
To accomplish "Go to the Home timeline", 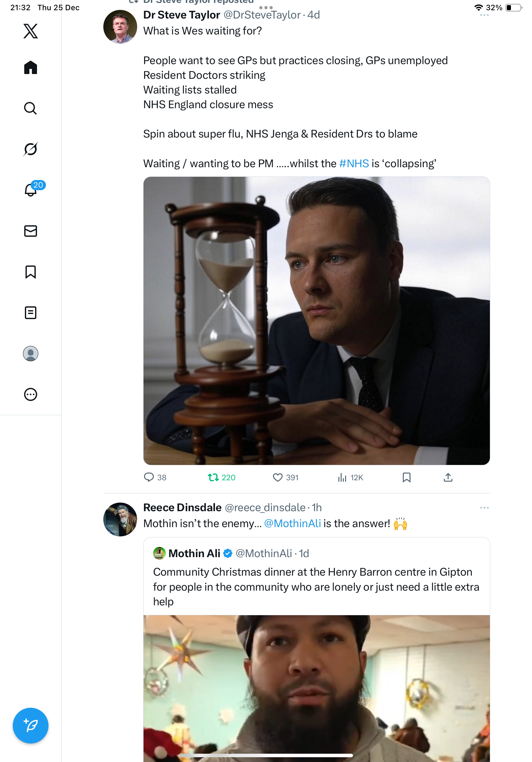I will (31, 67).
